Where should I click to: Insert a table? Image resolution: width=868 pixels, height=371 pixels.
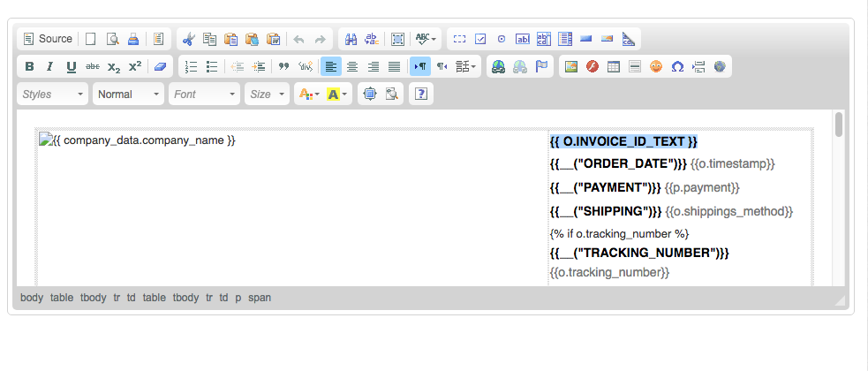point(614,66)
